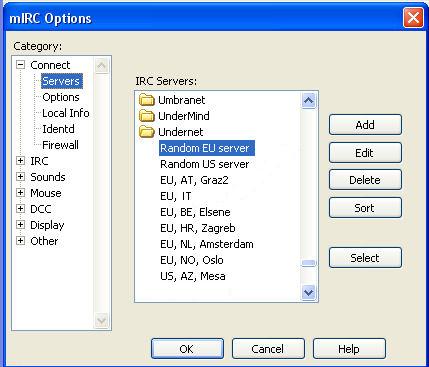Open the Local Info settings page
This screenshot has height=367, width=429.
point(66,113)
